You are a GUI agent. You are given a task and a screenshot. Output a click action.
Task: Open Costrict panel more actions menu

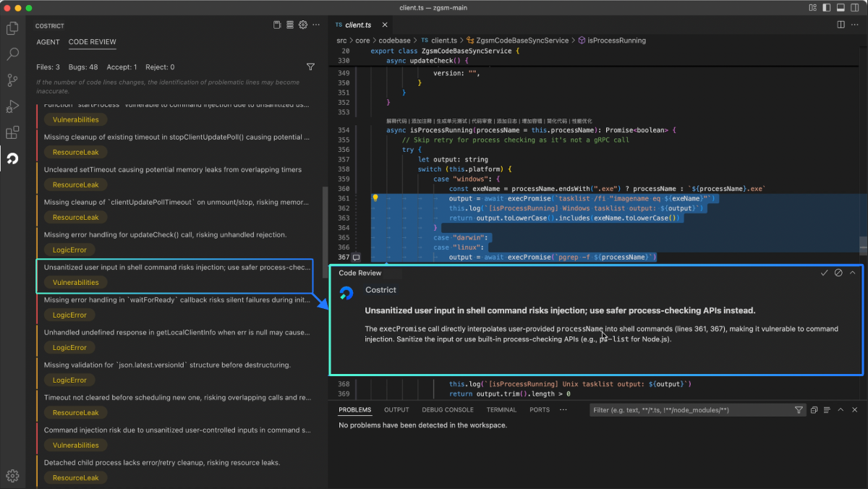pyautogui.click(x=316, y=25)
